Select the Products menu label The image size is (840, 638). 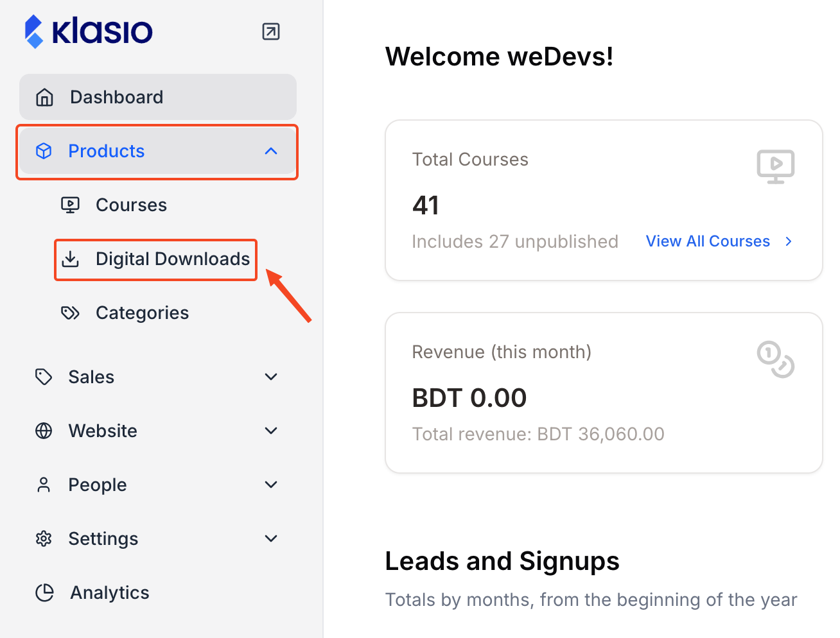coord(107,151)
